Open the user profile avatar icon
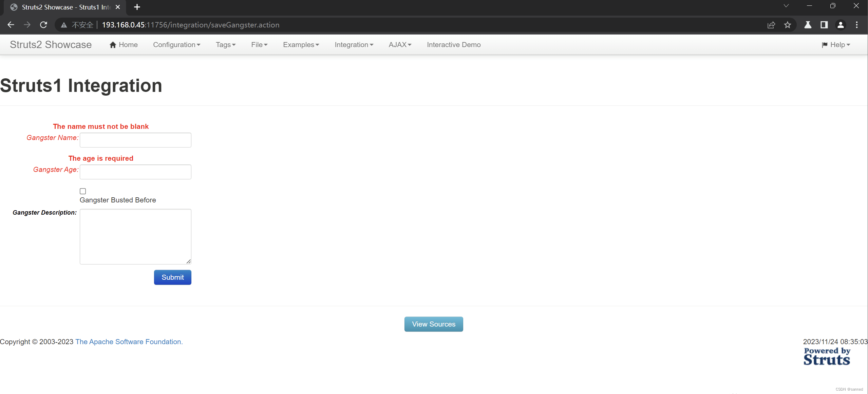 (841, 25)
